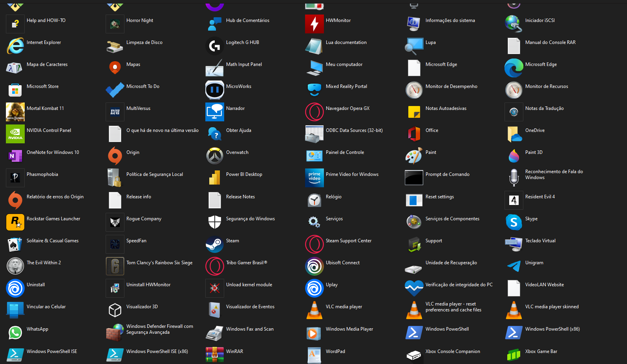Select 'Windows Defender Firewall com Segurança Avançada' text
The image size is (627, 364).
click(x=160, y=329)
